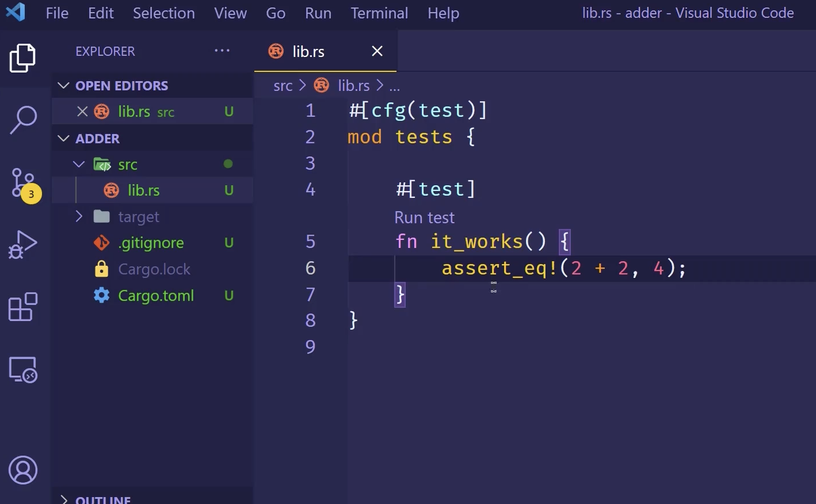Open Explorer's more actions ellipsis
Screen dimensions: 816x504
point(222,51)
